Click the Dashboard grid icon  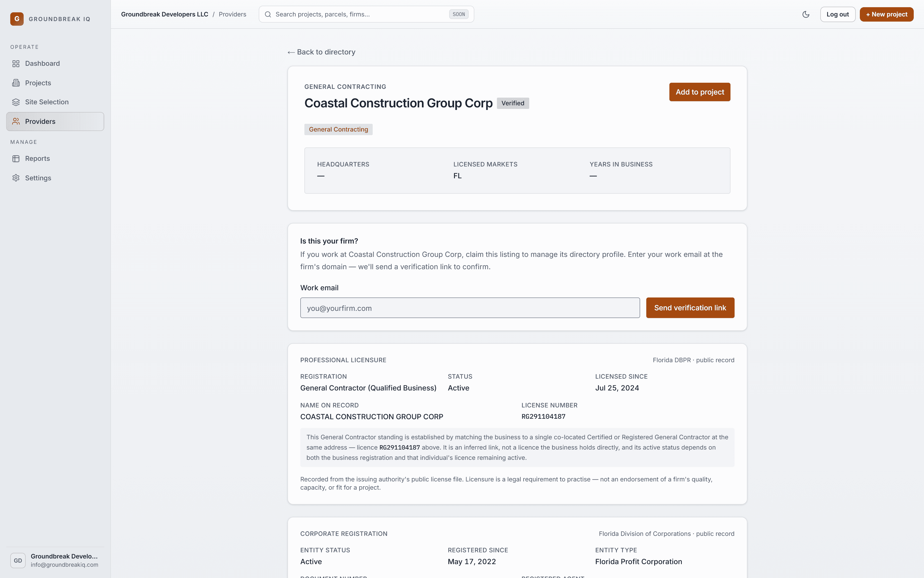[16, 63]
